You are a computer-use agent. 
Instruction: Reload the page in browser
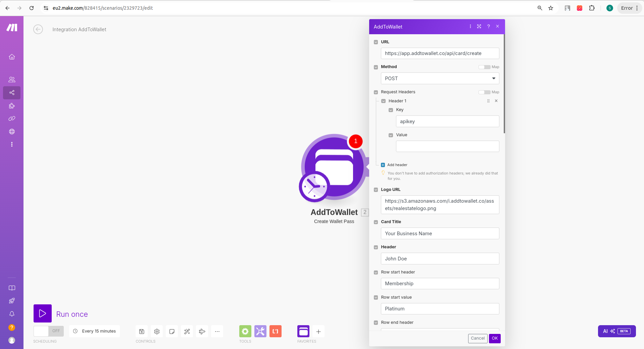(x=32, y=8)
